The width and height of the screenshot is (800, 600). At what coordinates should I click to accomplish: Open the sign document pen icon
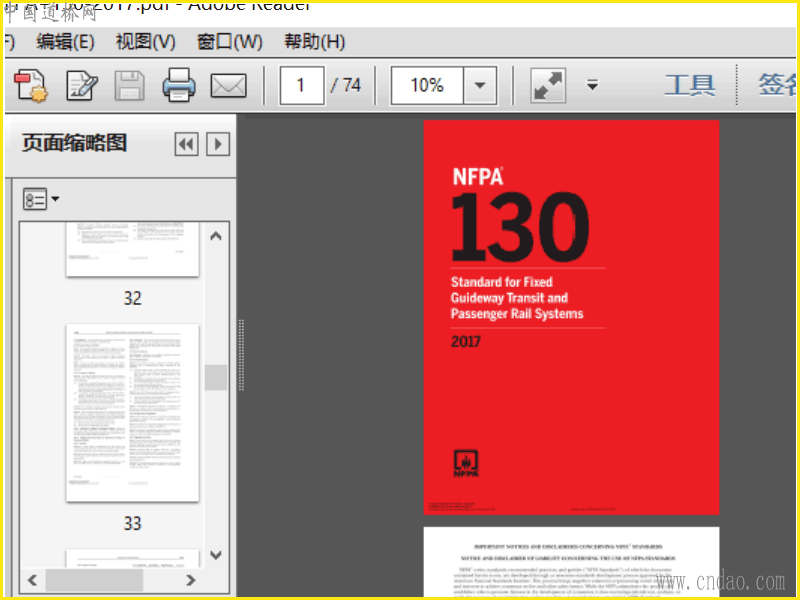coord(82,86)
